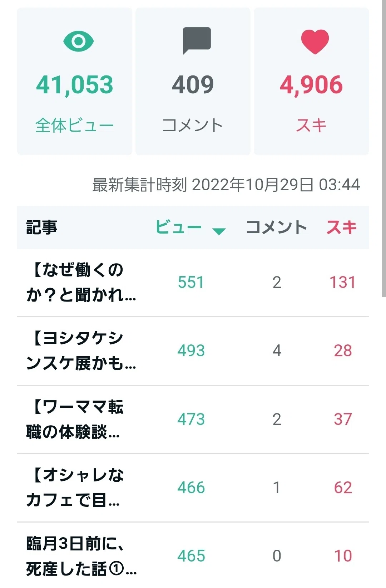Sort the list by コメント column
The image size is (386, 588).
pos(276,227)
